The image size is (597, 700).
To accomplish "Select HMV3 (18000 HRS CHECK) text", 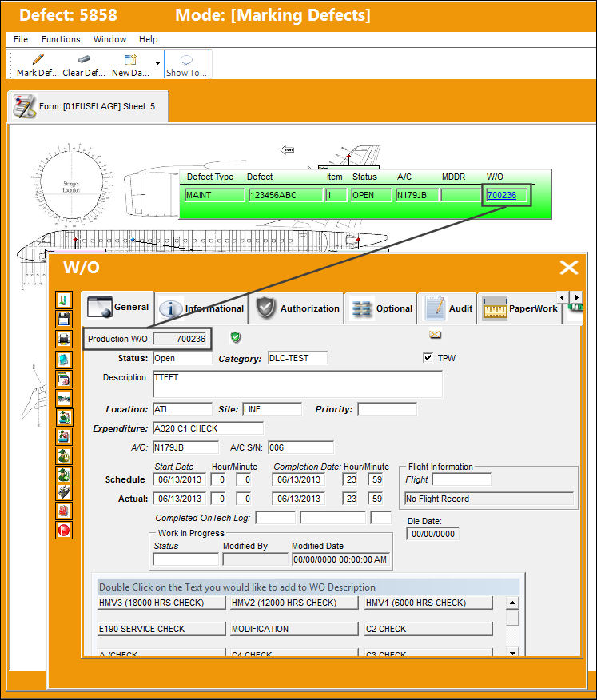I will pos(161,603).
